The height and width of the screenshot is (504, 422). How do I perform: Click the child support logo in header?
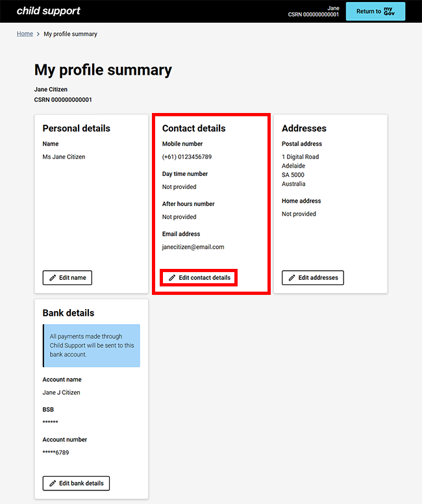tap(49, 11)
